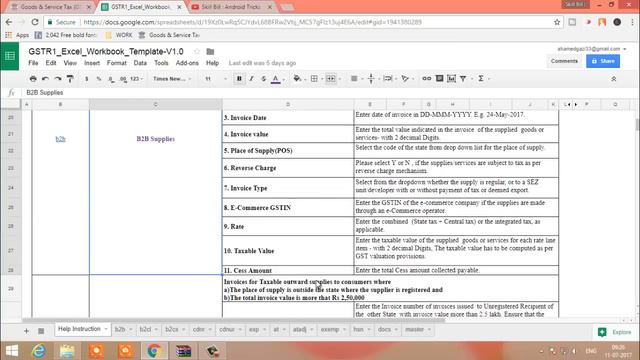
Task: Click the insert chart icon
Action: [451, 78]
